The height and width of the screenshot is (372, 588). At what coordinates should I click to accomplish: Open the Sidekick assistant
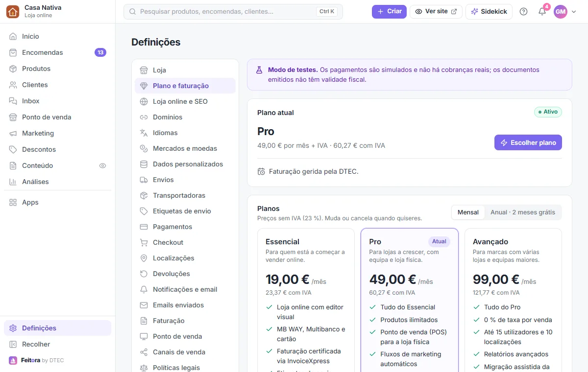pyautogui.click(x=489, y=11)
